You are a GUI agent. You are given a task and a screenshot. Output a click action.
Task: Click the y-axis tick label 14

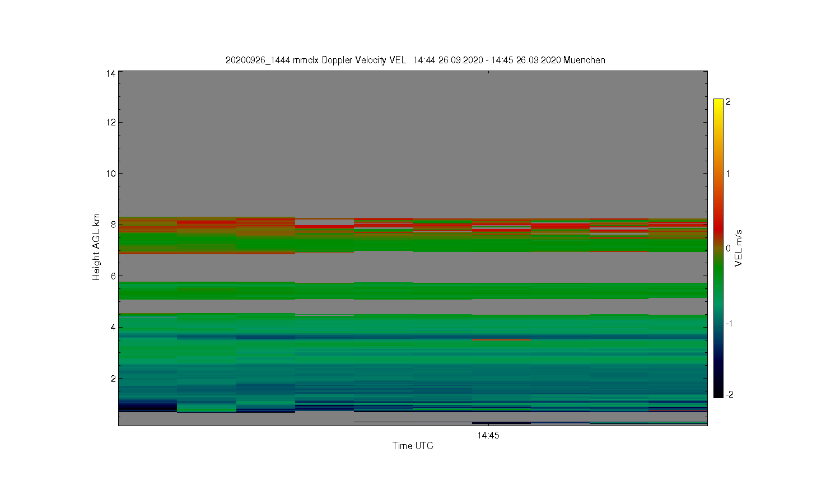(111, 73)
